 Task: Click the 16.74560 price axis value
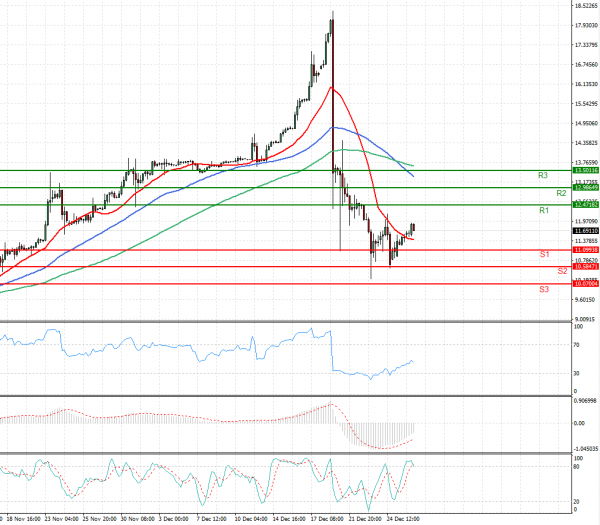tap(587, 64)
